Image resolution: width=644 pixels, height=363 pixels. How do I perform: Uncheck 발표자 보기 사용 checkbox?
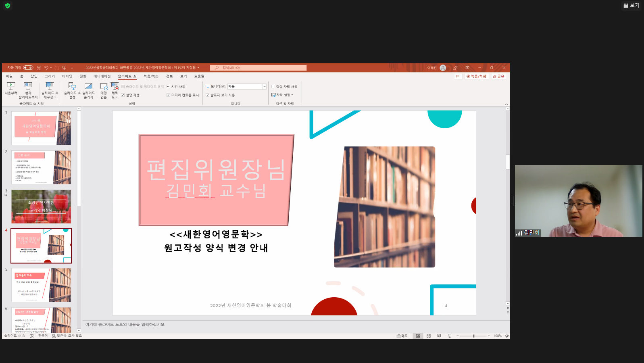pos(208,95)
